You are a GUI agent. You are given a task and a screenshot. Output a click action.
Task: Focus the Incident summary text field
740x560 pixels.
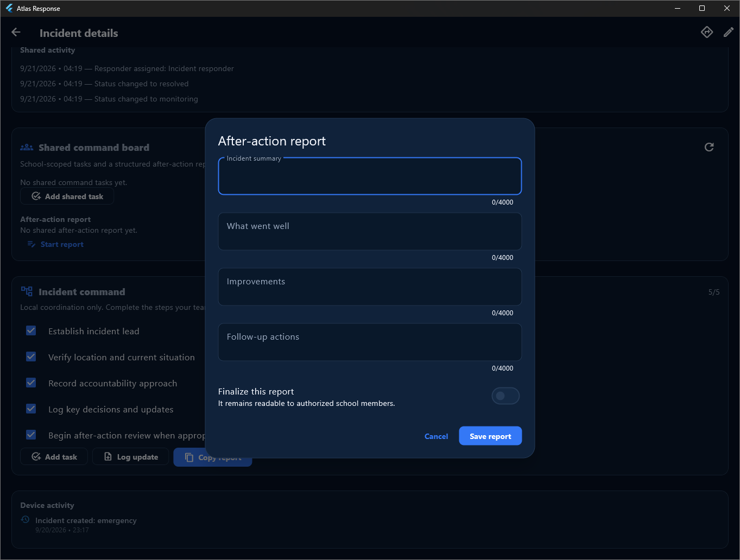[370, 176]
